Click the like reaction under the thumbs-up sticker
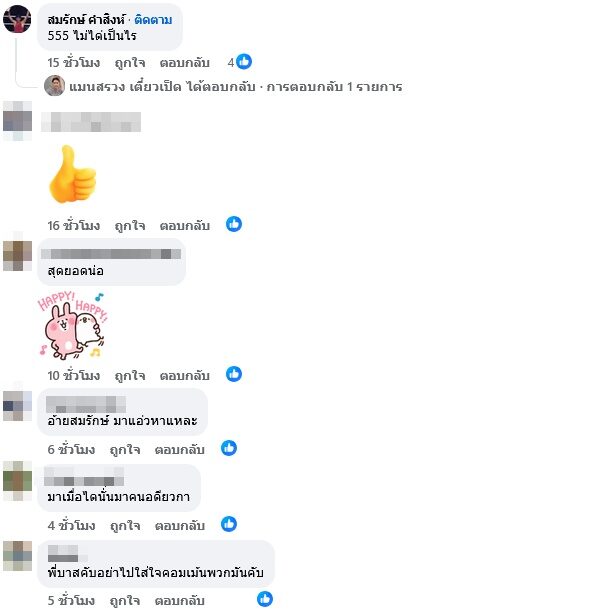The height and width of the screenshot is (612, 613). tap(234, 224)
